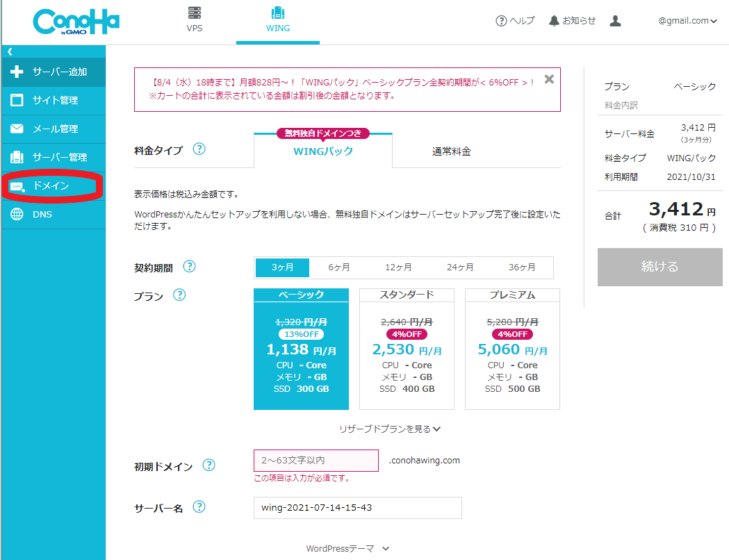
Task: Click the 2021/10/31 usage period value
Action: [691, 177]
